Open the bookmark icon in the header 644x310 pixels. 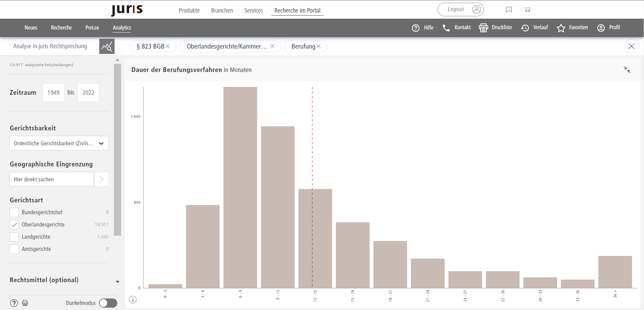click(509, 10)
